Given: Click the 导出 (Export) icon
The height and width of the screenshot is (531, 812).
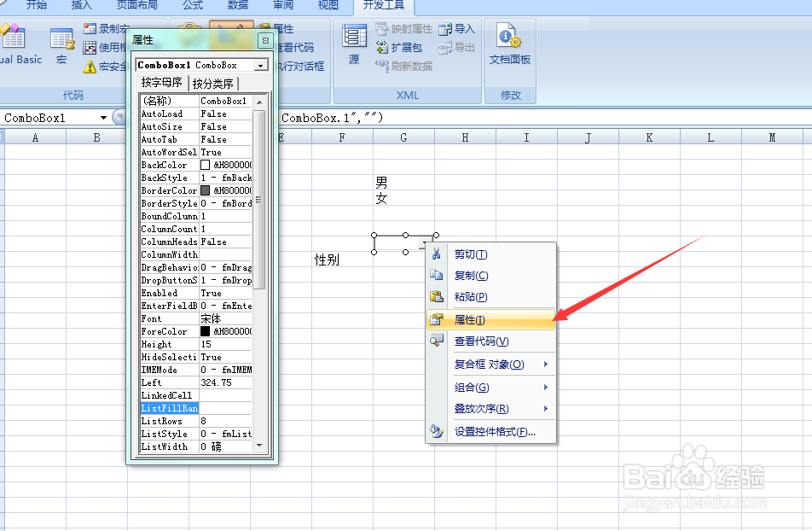Looking at the screenshot, I should [444, 48].
